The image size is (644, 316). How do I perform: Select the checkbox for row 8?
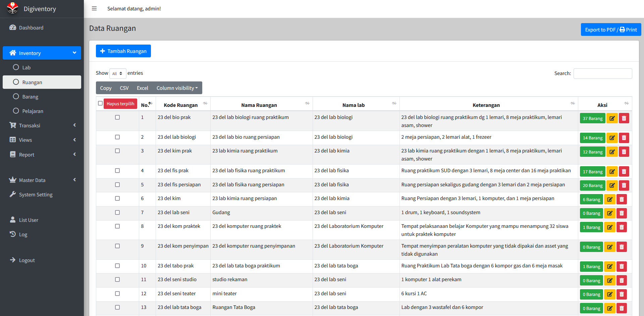(x=117, y=226)
